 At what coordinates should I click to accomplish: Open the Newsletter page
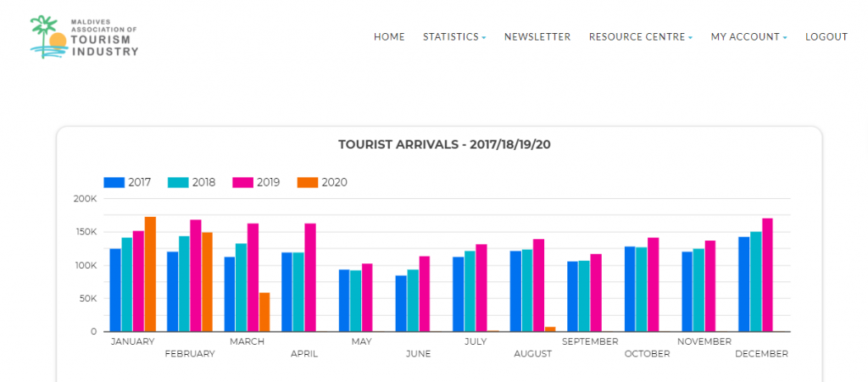[x=537, y=37]
